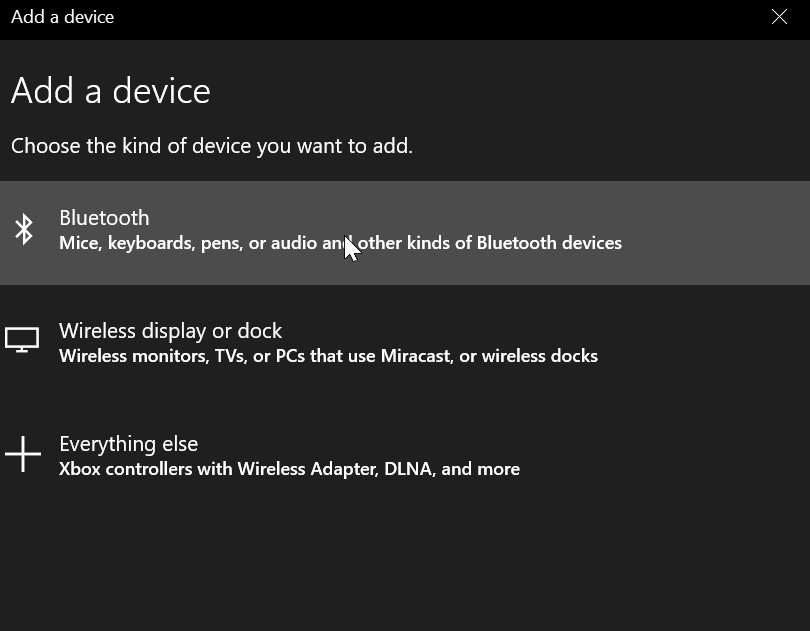Select the Bluetooth option title
The image size is (810, 631).
[104, 218]
